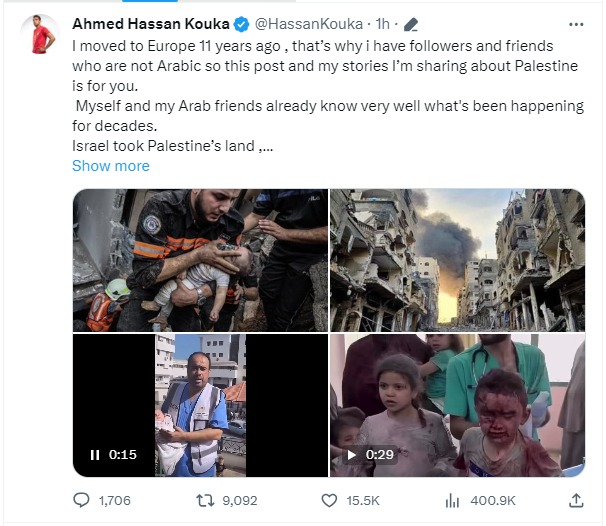Open the 1h timestamp link

tap(385, 24)
